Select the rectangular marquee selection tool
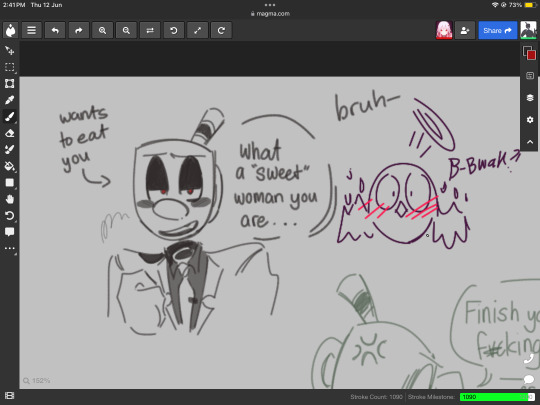This screenshot has height=405, width=540. [10, 67]
